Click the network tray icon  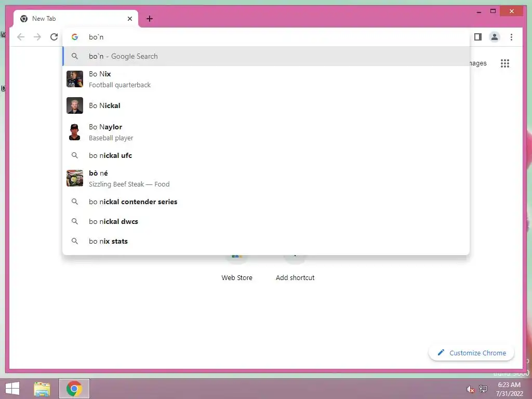483,389
